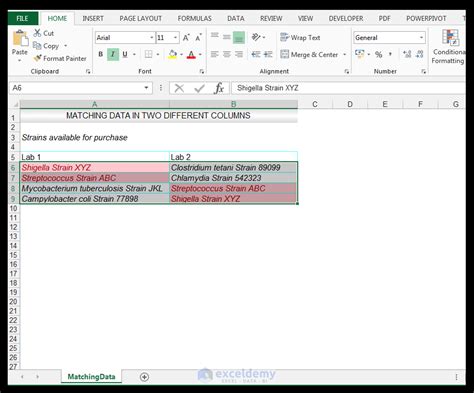This screenshot has height=393, width=474.
Task: Click Merge & Center button
Action: [309, 54]
